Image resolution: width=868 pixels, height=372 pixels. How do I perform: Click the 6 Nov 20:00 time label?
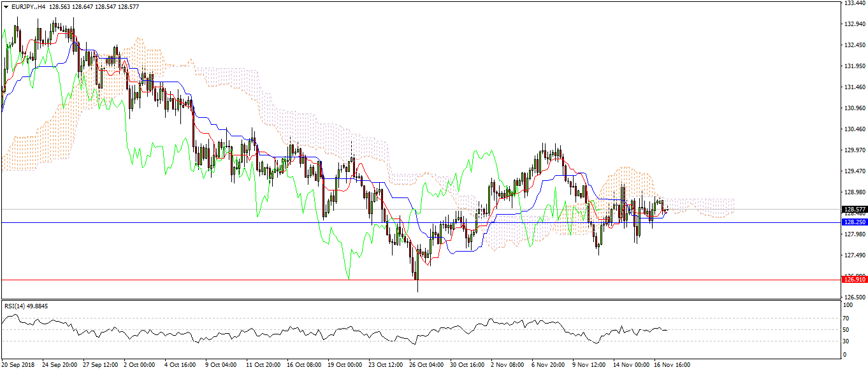pyautogui.click(x=548, y=366)
